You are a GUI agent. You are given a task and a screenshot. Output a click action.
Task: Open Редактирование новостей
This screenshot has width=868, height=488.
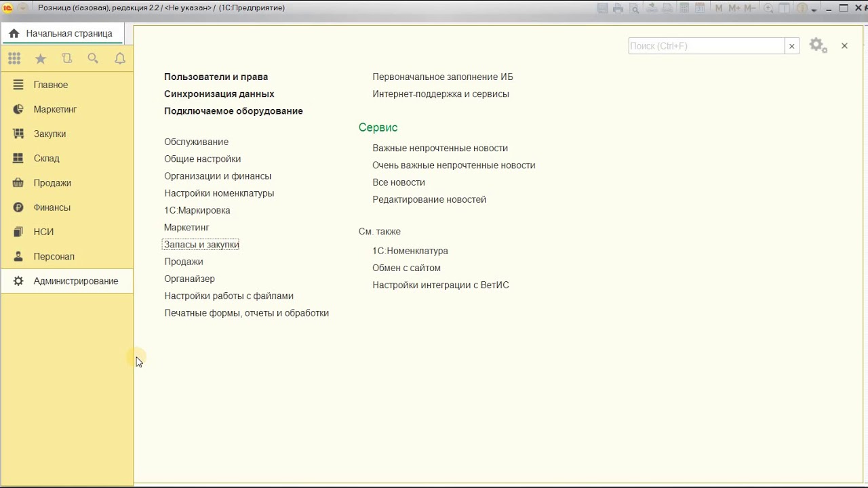click(429, 199)
